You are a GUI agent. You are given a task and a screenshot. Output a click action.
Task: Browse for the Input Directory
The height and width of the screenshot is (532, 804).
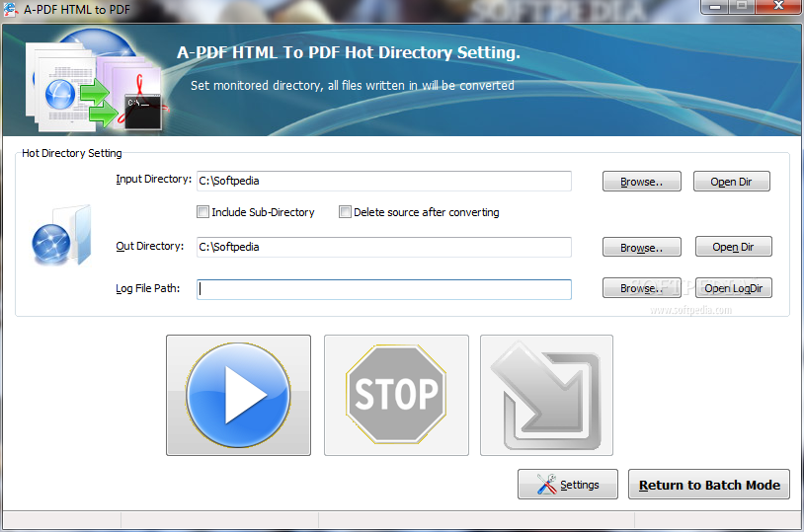641,182
